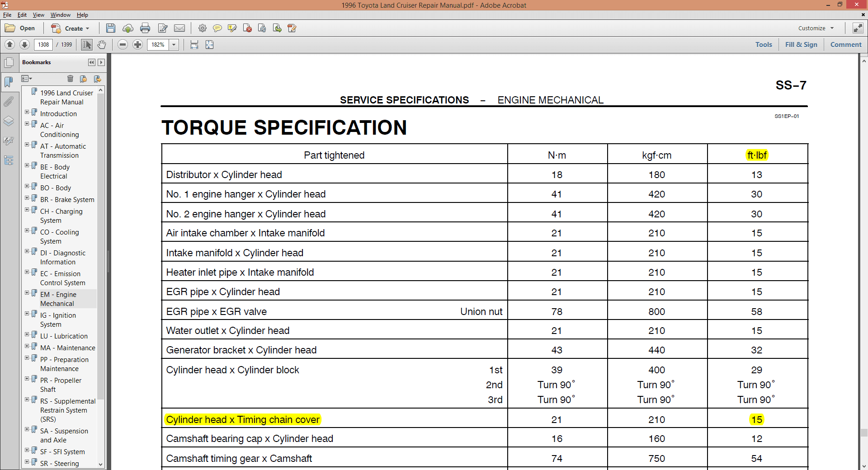This screenshot has width=868, height=470.
Task: Open the Create dropdown
Action: pos(71,28)
